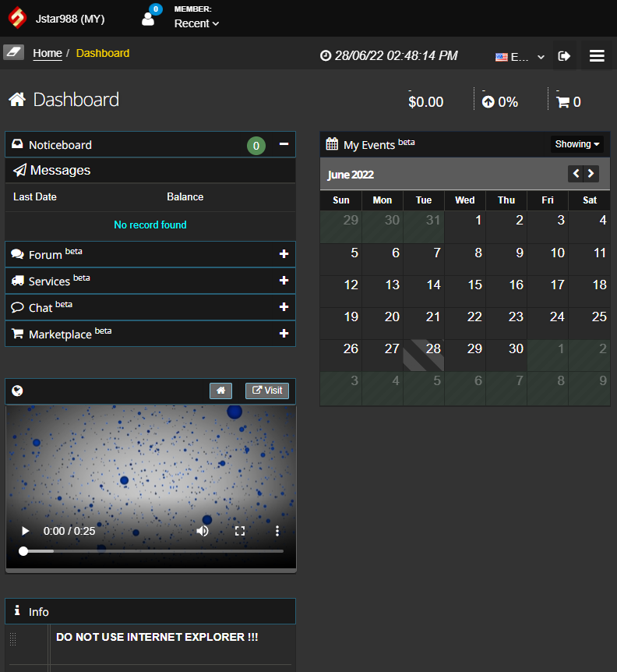Viewport: 617px width, 672px height.
Task: Open the Recent member dropdown
Action: click(x=196, y=23)
